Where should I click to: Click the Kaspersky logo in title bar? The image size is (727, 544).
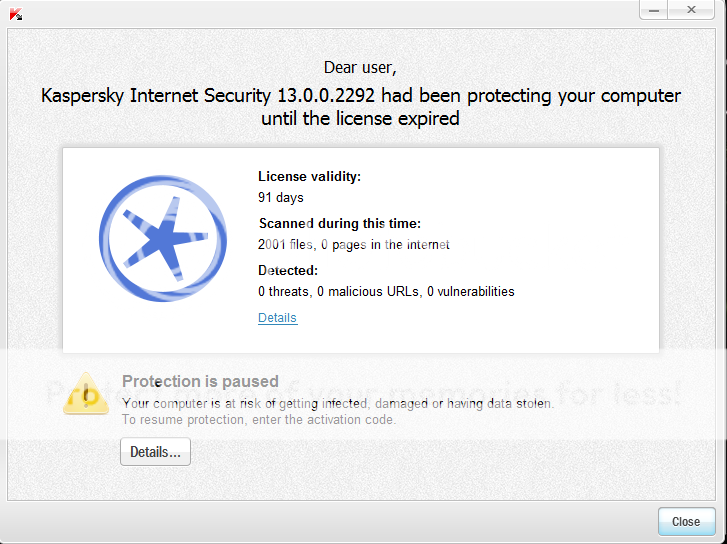16,14
